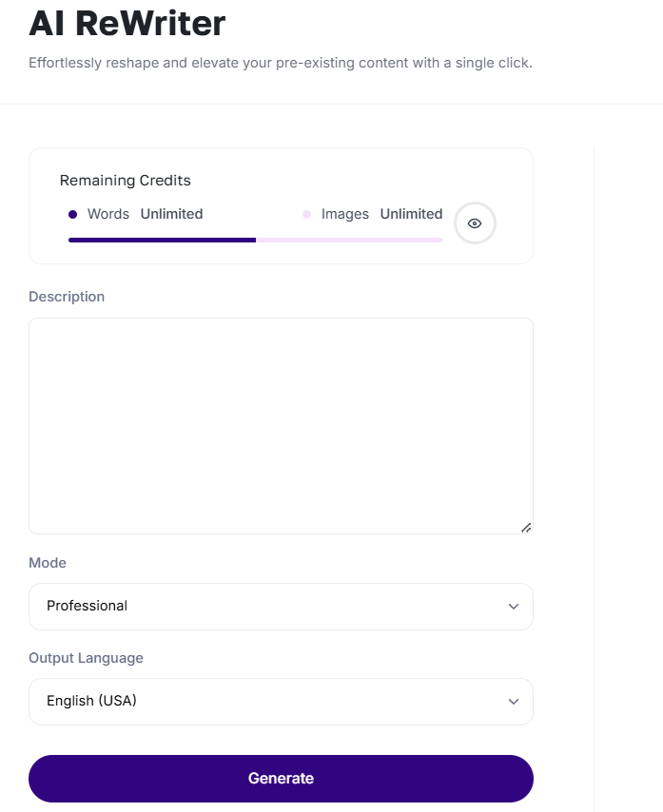Click the light pink Images legend dot
The height and width of the screenshot is (812, 663).
(306, 214)
